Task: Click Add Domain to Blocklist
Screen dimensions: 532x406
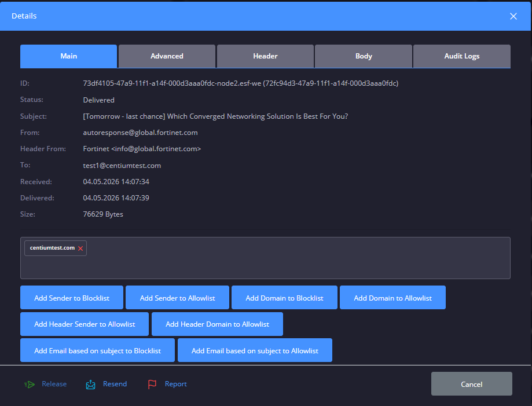Action: click(284, 298)
